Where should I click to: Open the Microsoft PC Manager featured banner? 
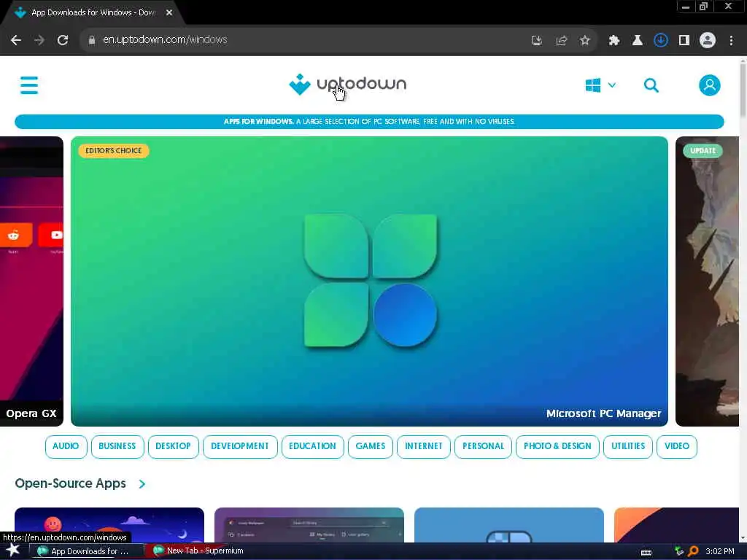pyautogui.click(x=369, y=281)
